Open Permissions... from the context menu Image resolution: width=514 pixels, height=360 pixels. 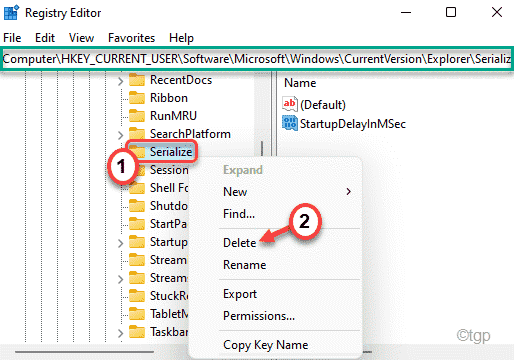tap(259, 316)
